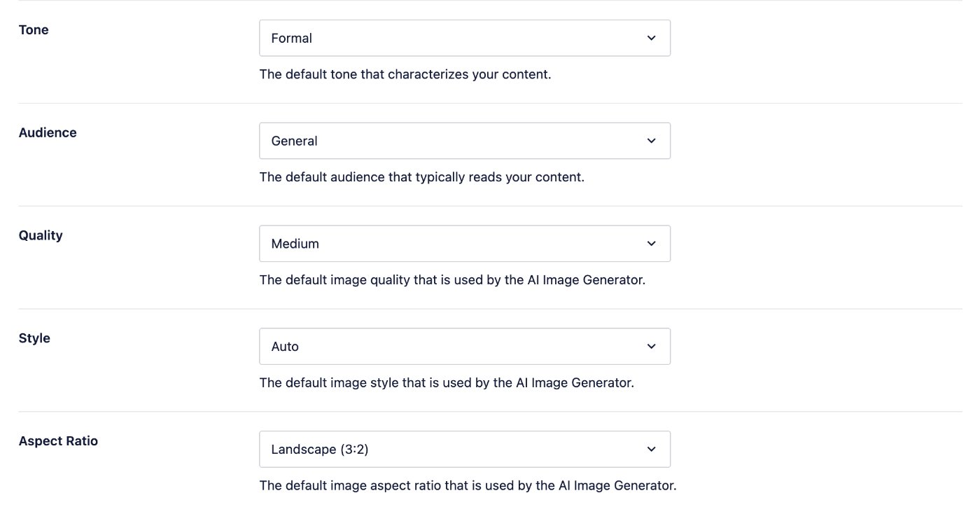Click the default image aspect ratio description

pyautogui.click(x=468, y=485)
